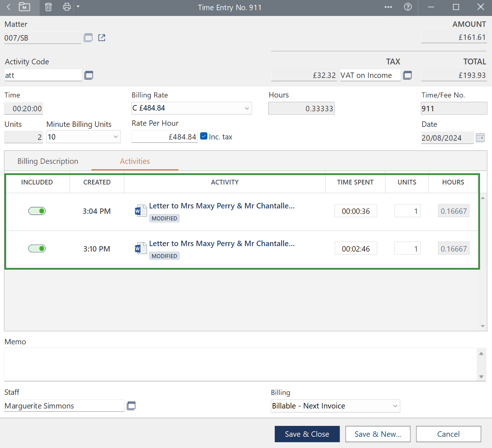This screenshot has width=492, height=448.
Task: Enable the Inc. tax checkbox
Action: 204,136
